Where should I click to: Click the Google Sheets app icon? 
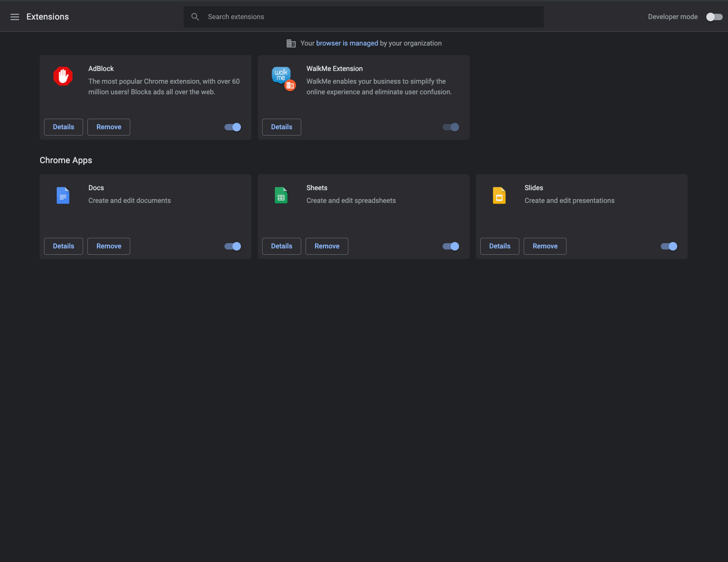[x=281, y=195]
